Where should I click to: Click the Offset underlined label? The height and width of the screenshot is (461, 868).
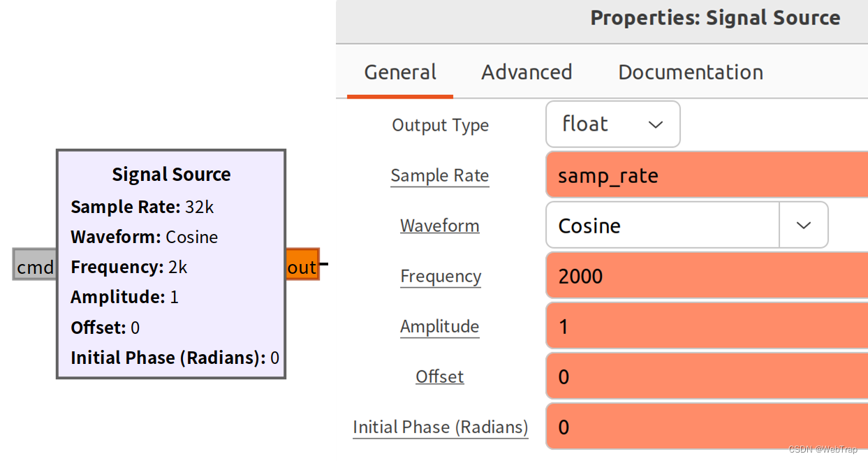click(439, 376)
